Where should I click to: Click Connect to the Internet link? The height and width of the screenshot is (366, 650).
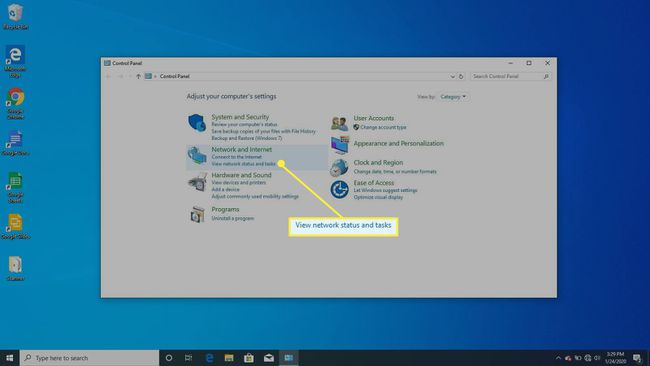pos(237,157)
